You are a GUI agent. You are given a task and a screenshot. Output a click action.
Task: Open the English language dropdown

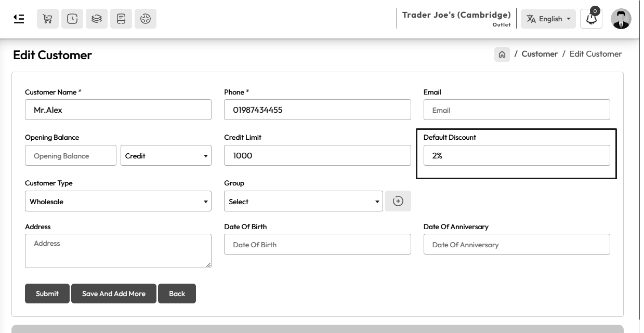tap(548, 19)
